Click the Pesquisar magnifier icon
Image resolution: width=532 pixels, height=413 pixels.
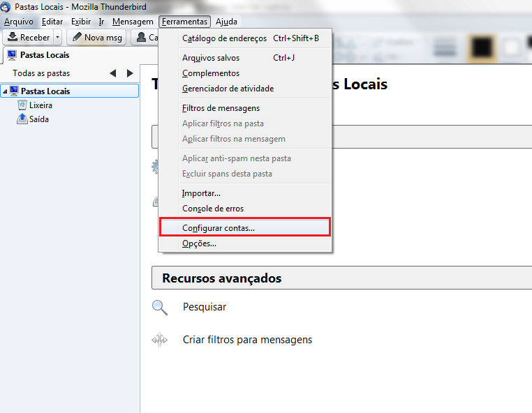pos(160,308)
